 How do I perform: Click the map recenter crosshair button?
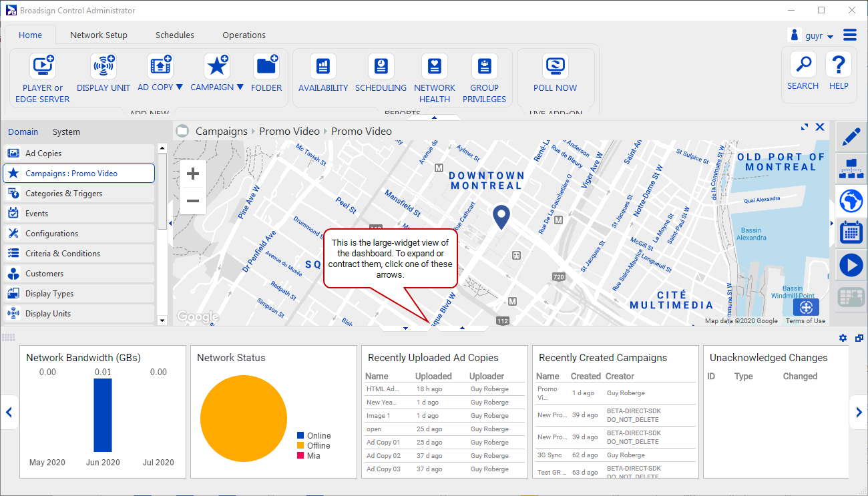[x=806, y=308]
